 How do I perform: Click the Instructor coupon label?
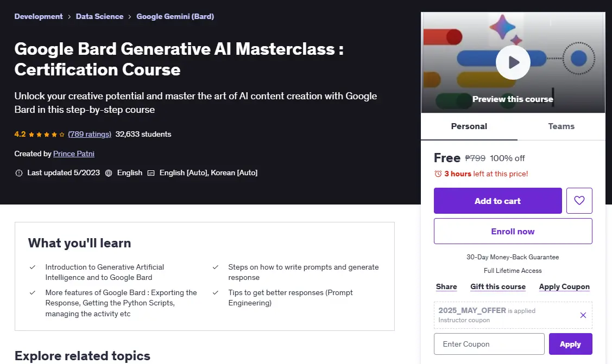[464, 320]
